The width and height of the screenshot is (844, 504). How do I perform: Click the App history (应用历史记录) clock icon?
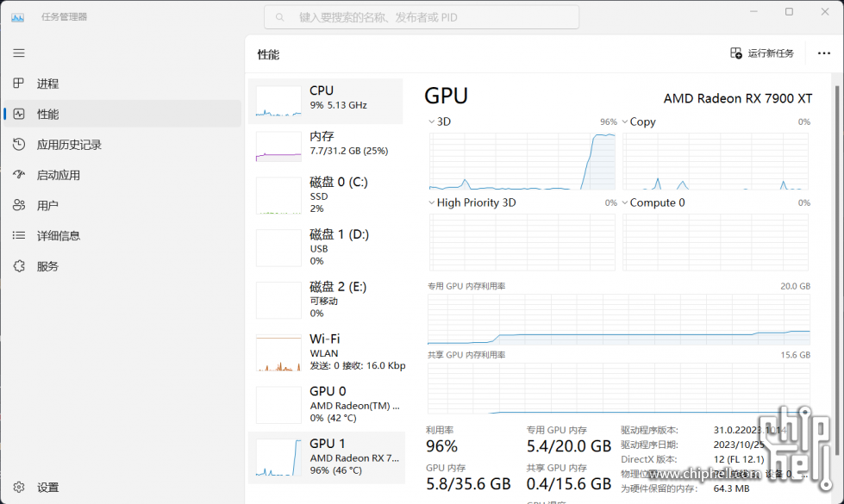(19, 144)
